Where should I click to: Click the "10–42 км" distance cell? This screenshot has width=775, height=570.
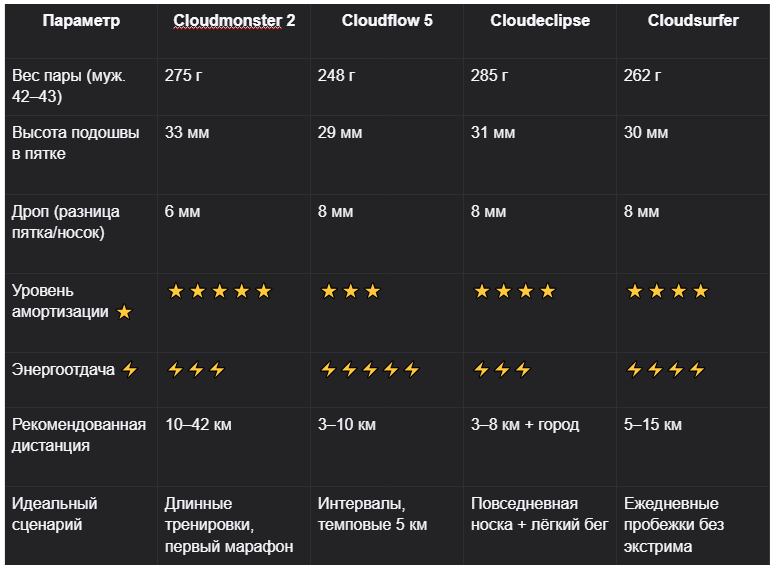(x=198, y=424)
